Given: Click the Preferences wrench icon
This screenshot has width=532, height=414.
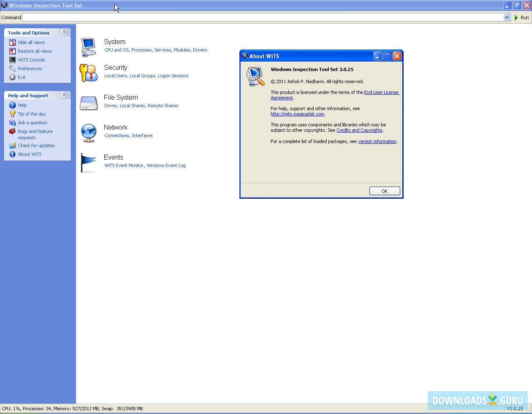Looking at the screenshot, I should pos(12,69).
